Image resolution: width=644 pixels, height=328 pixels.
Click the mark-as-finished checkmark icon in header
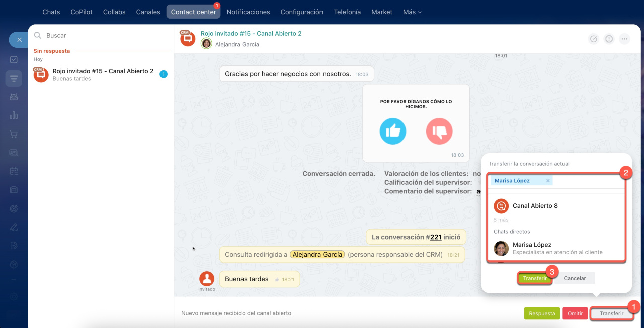594,39
